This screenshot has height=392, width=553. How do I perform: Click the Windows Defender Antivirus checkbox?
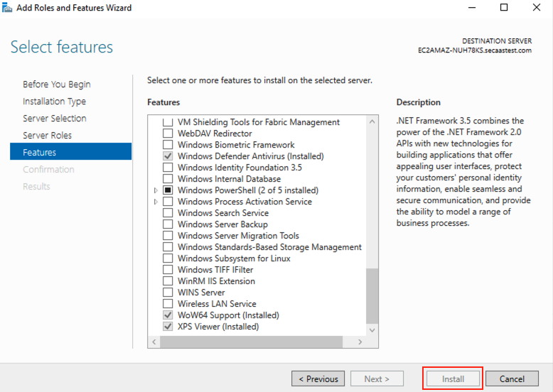(x=168, y=156)
